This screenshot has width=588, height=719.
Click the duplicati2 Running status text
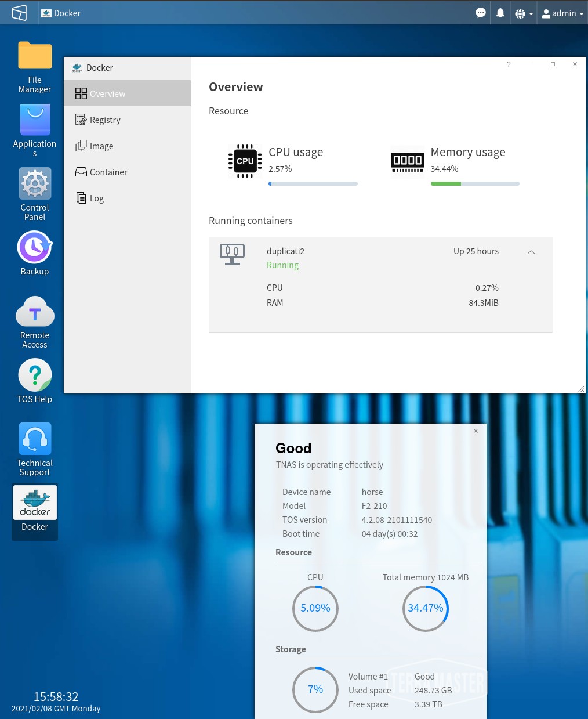(x=282, y=265)
